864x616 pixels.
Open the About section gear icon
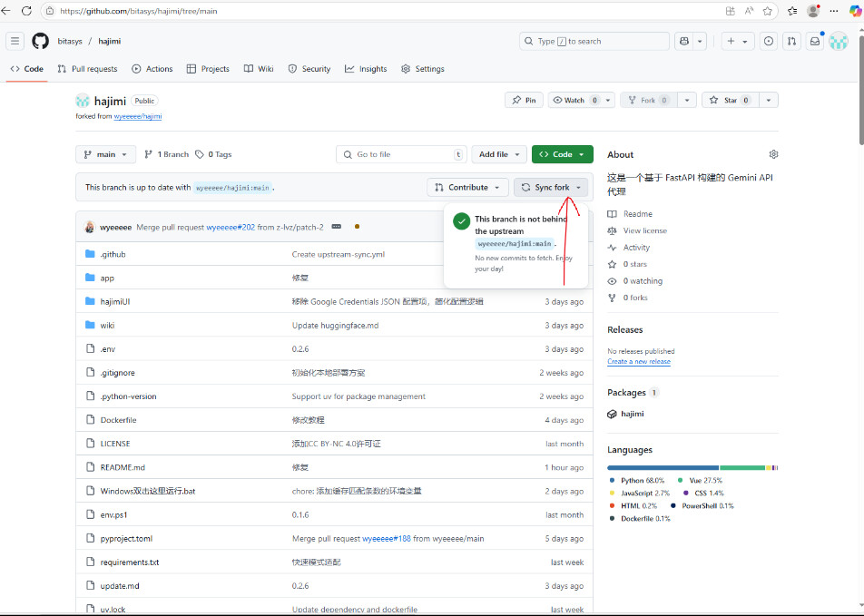pyautogui.click(x=773, y=154)
